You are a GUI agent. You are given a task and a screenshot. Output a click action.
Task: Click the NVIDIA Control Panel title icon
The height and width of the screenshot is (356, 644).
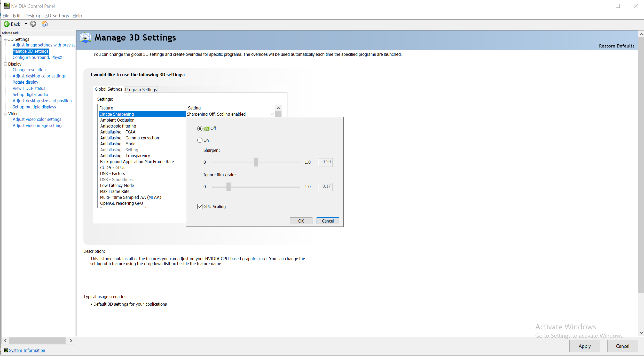(x=6, y=6)
